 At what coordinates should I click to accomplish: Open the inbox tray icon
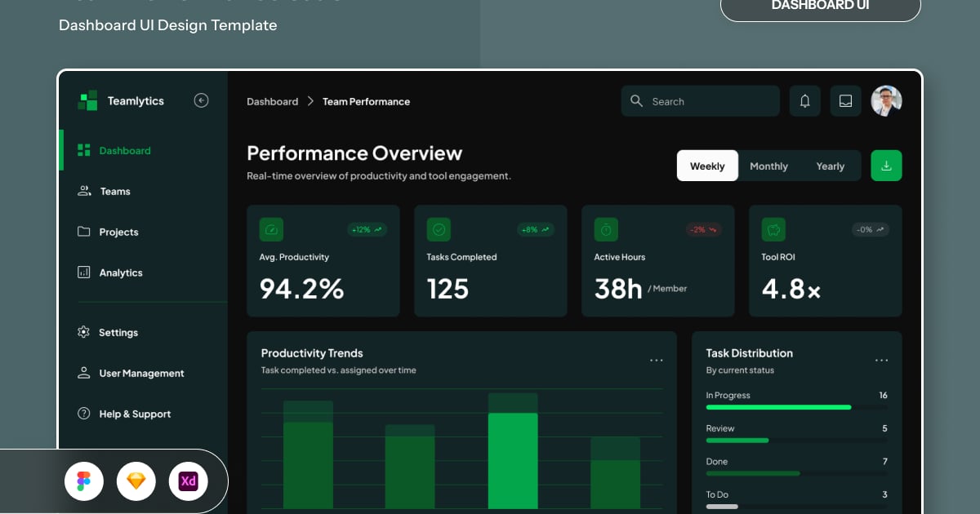pyautogui.click(x=846, y=101)
